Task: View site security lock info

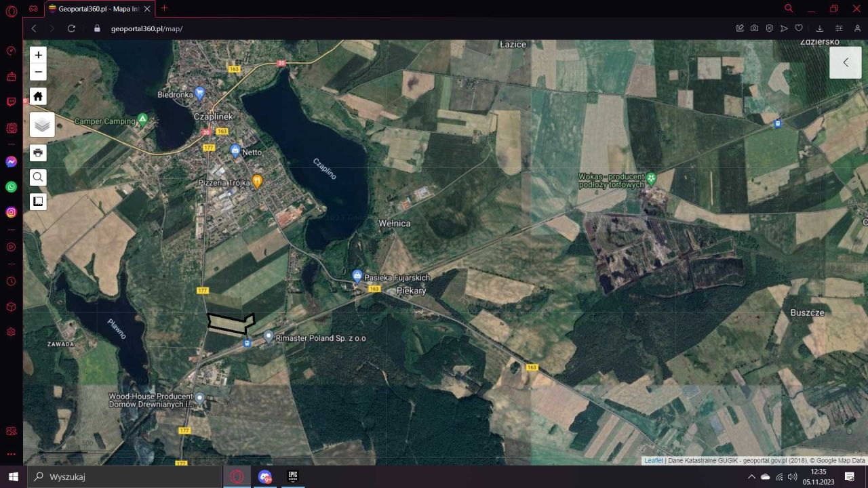Action: click(x=97, y=28)
